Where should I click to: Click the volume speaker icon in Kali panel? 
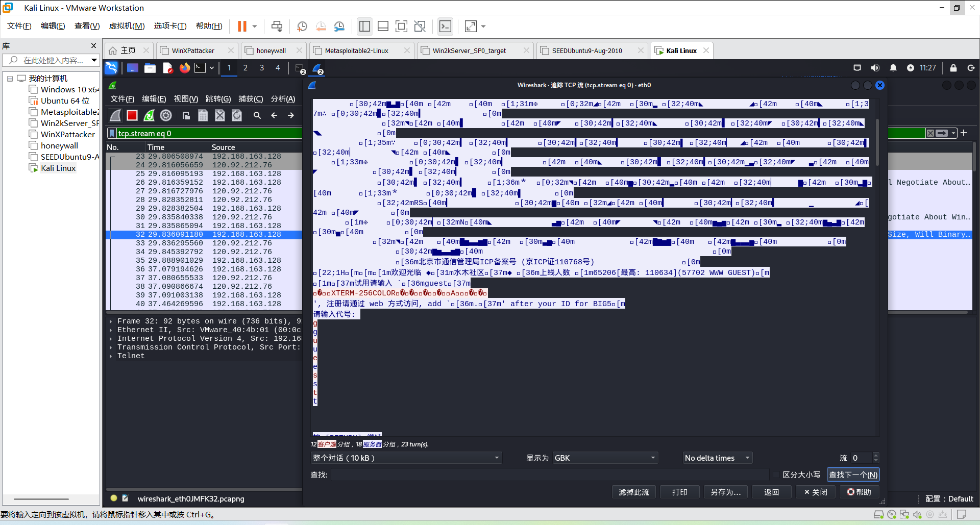pyautogui.click(x=875, y=68)
